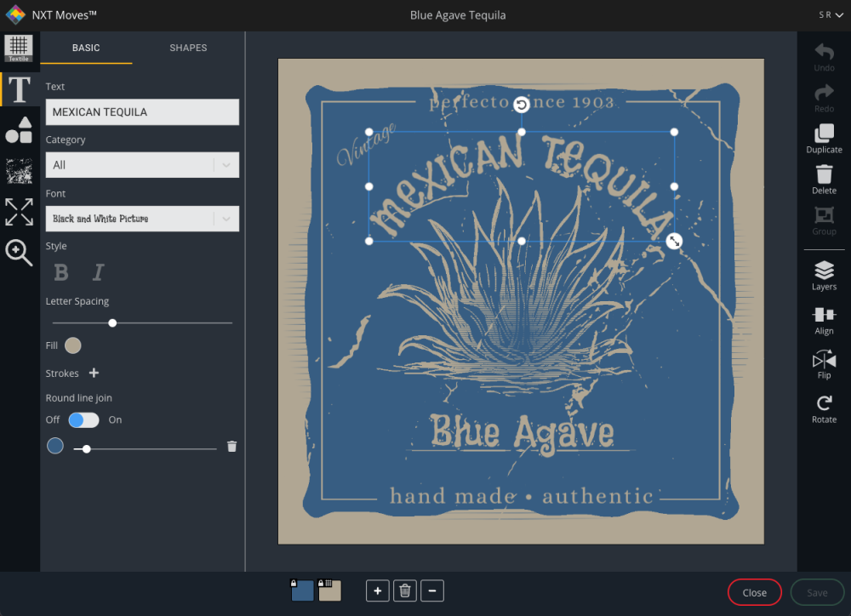Select the Shapes tool

18,129
